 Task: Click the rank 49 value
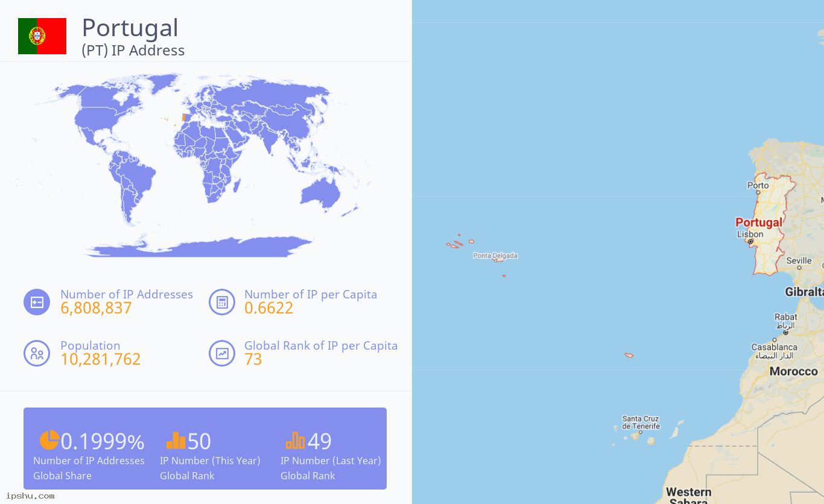tap(320, 442)
